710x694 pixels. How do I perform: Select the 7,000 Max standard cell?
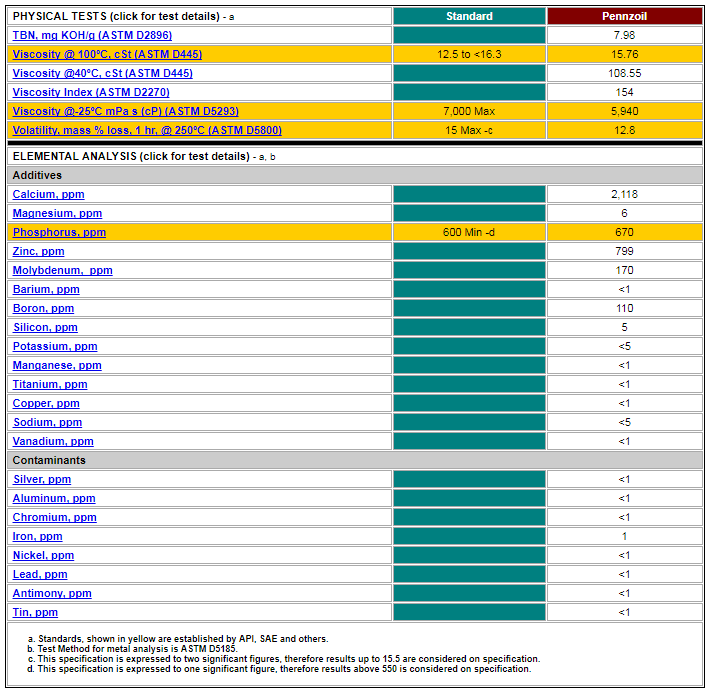click(469, 111)
